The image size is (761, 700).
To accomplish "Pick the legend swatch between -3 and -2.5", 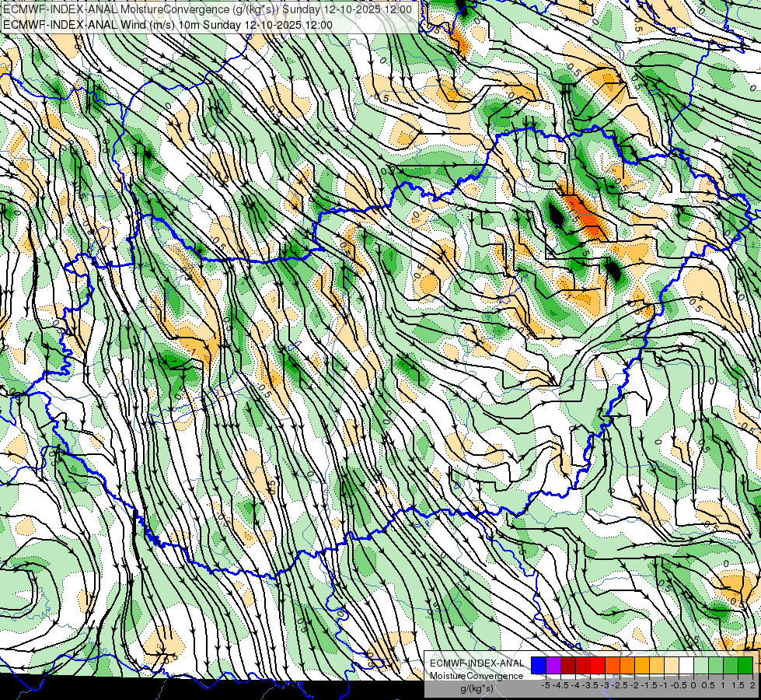I will (x=613, y=665).
